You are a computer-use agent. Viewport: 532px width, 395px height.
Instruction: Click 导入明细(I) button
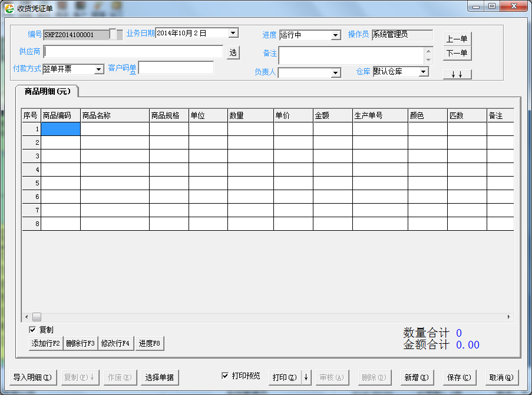click(x=32, y=377)
